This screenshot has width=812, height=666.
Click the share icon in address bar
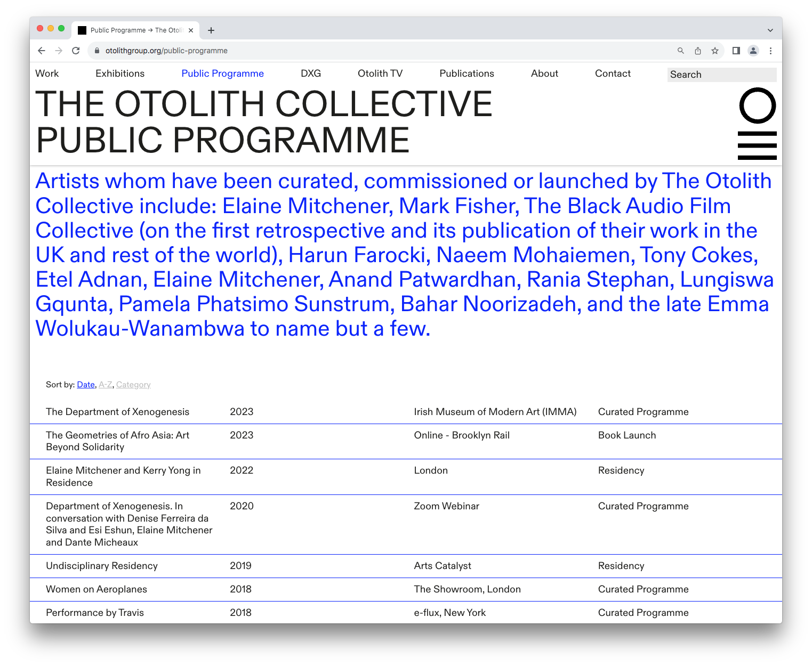point(698,51)
